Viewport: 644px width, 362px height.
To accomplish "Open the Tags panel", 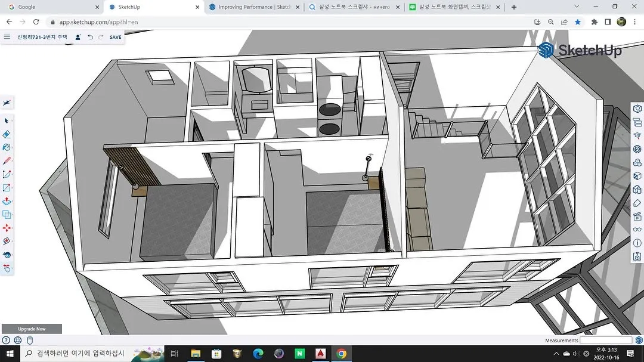I will click(x=637, y=203).
